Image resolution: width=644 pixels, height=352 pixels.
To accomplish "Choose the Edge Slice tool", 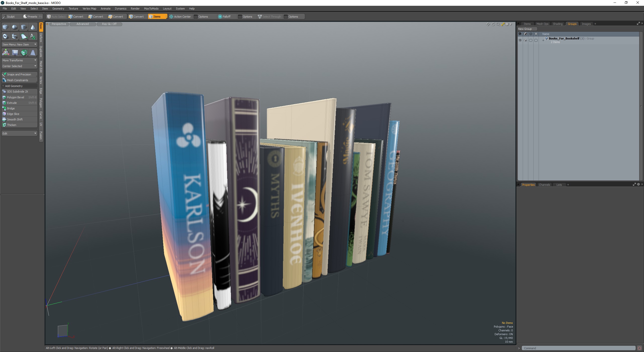I will pyautogui.click(x=19, y=114).
